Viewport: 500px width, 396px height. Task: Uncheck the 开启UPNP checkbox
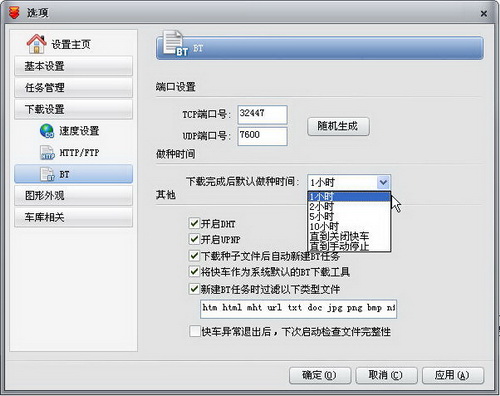pyautogui.click(x=194, y=239)
